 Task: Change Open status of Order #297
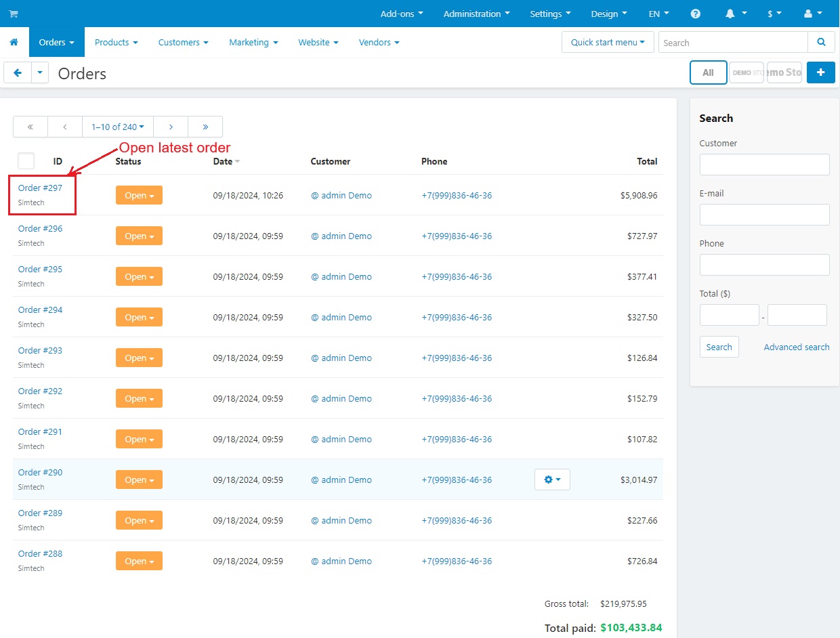[139, 195]
